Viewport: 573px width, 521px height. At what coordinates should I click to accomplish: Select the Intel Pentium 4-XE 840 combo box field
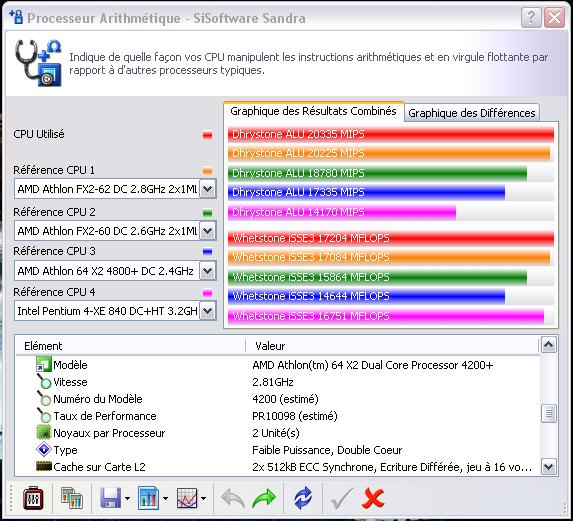(x=115, y=311)
